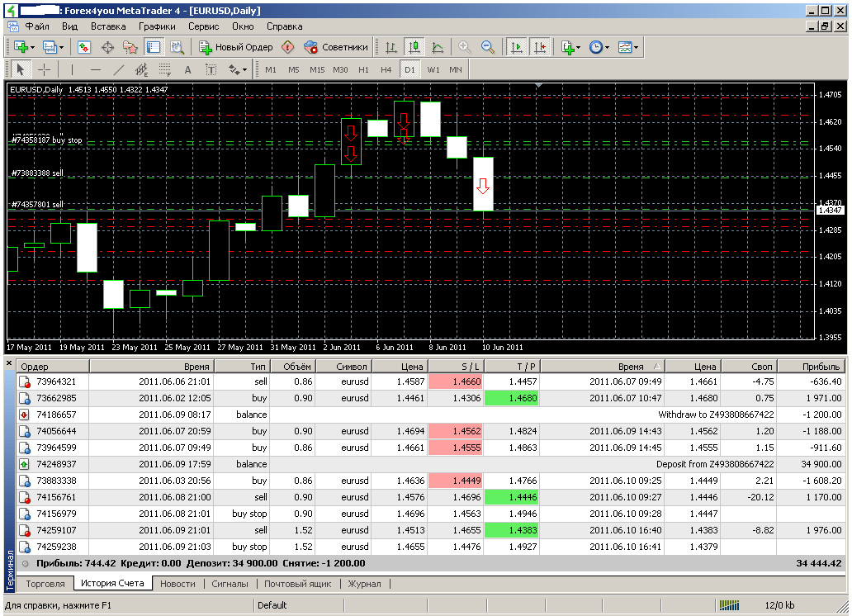This screenshot has width=852, height=616.
Task: Click the green T/P cell 1.4680
Action: (x=511, y=398)
